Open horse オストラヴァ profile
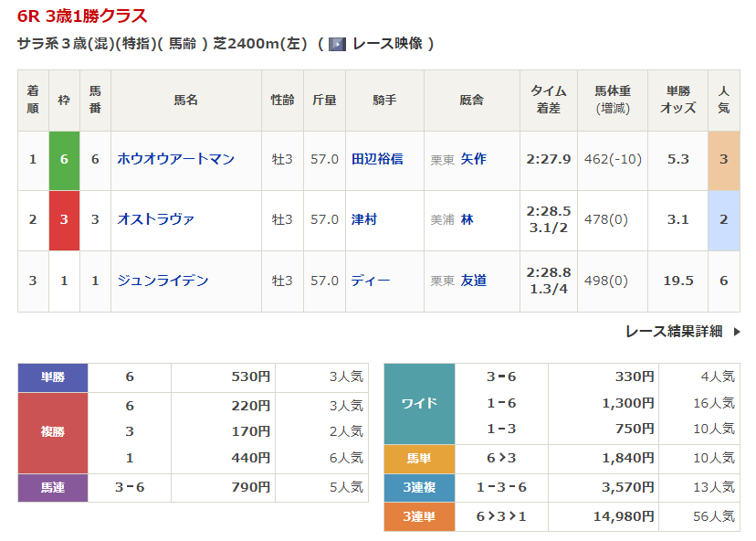Viewport: 756px width, 541px height. [155, 219]
